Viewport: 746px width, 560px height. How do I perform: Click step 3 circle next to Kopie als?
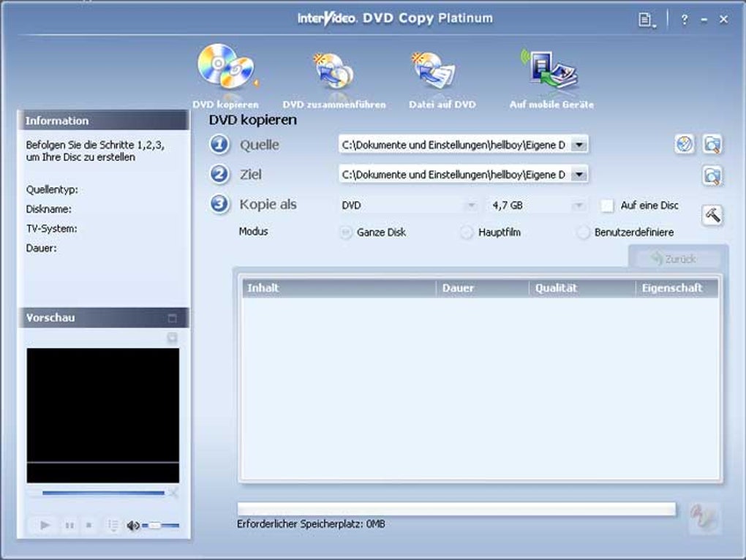tap(219, 205)
